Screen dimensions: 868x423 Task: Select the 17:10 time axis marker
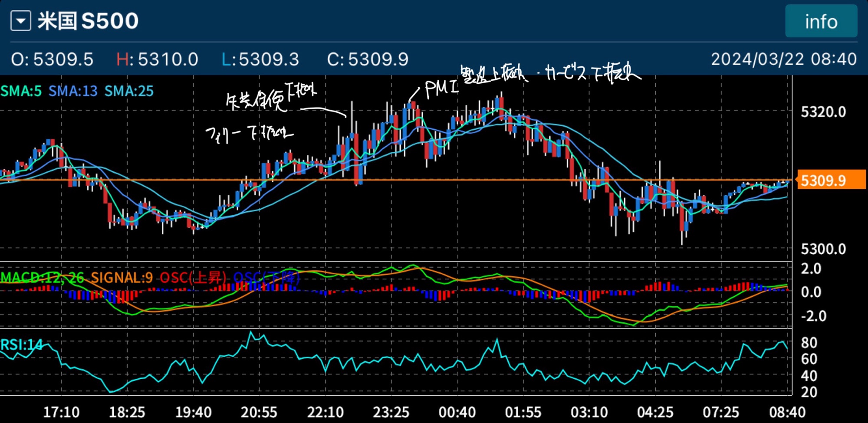pyautogui.click(x=61, y=412)
